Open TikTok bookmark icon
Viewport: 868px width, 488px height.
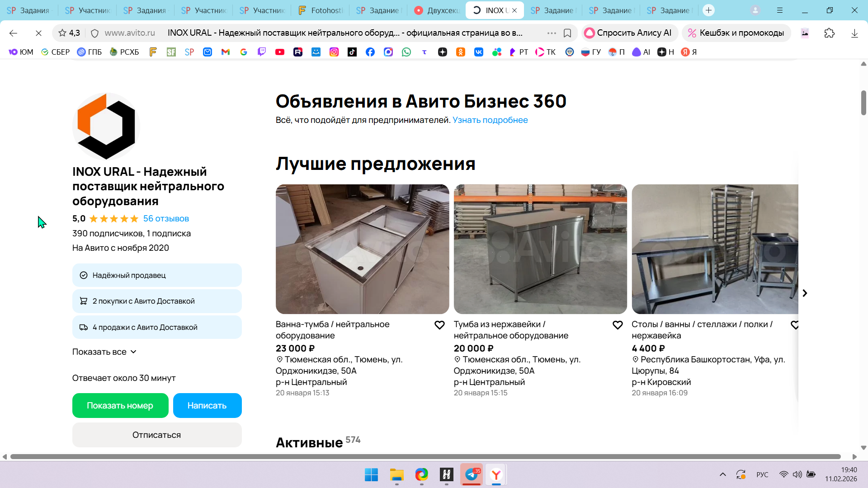tap(352, 52)
